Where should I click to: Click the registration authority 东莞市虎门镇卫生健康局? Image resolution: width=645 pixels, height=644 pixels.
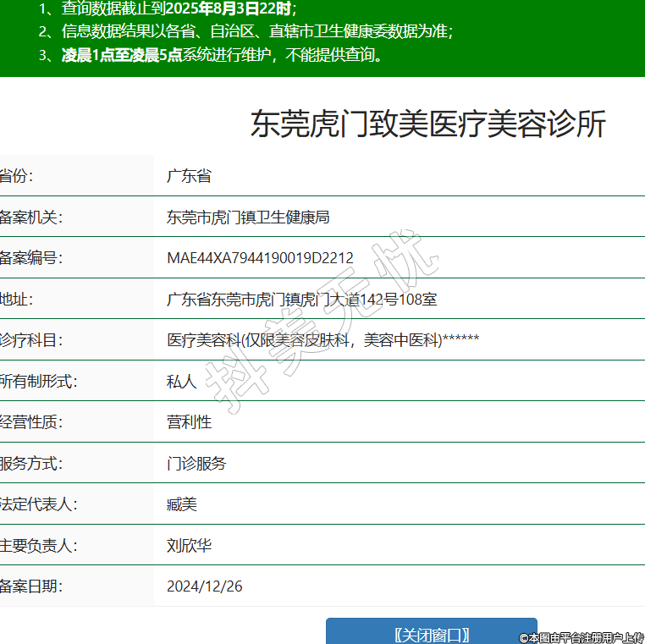click(248, 217)
